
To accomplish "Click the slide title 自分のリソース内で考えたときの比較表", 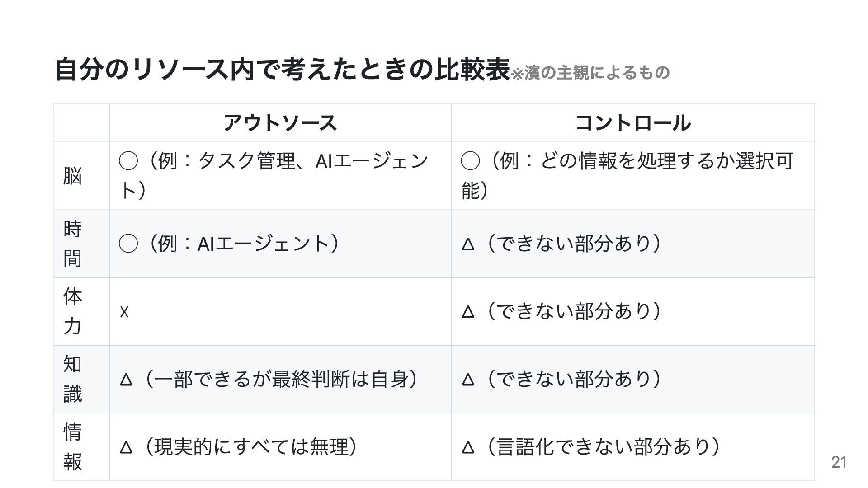I will [282, 70].
